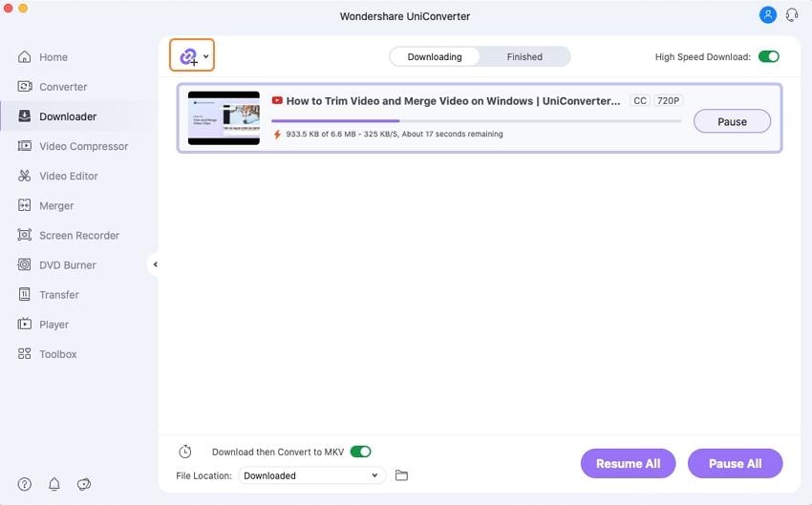Click the YouTube source icon on download
Viewport: 812px width, 505px height.
click(x=277, y=100)
